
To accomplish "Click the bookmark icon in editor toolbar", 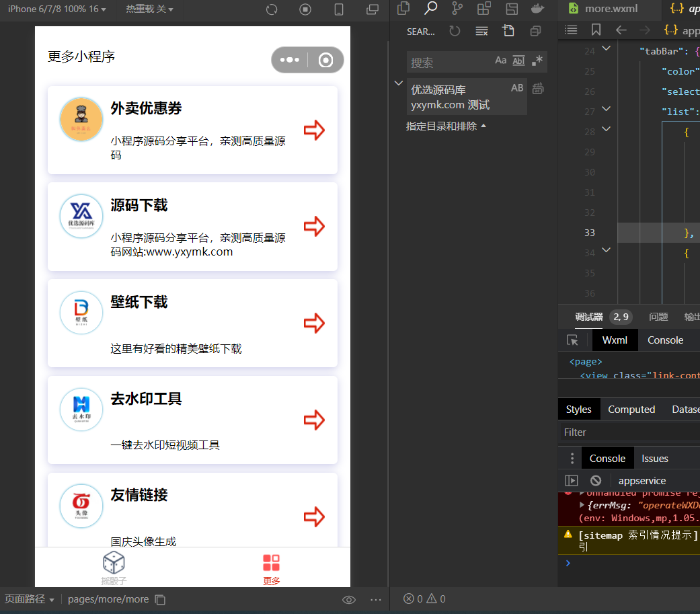I will (596, 30).
